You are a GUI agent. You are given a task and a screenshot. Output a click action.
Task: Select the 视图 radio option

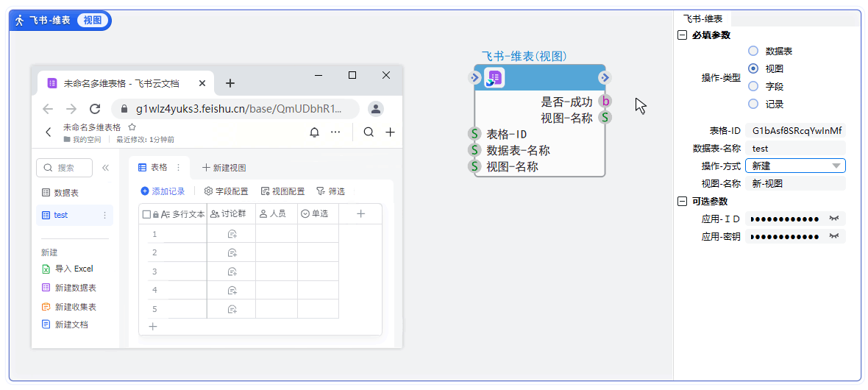(x=753, y=68)
